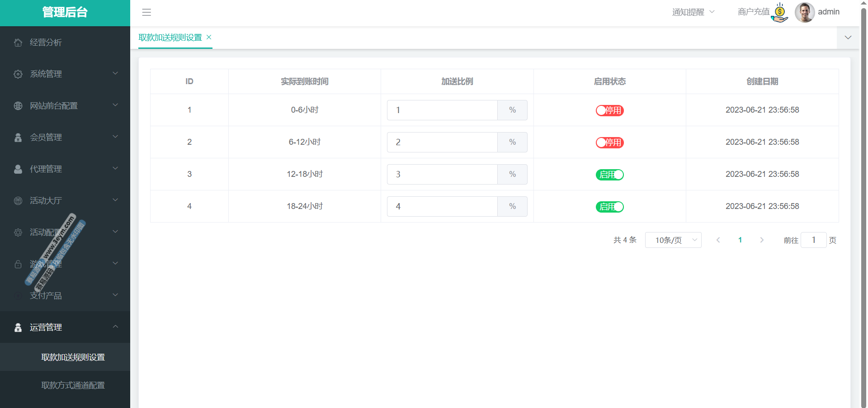The image size is (868, 408).
Task: Click the 经营分析 home icon
Action: pyautogui.click(x=18, y=43)
